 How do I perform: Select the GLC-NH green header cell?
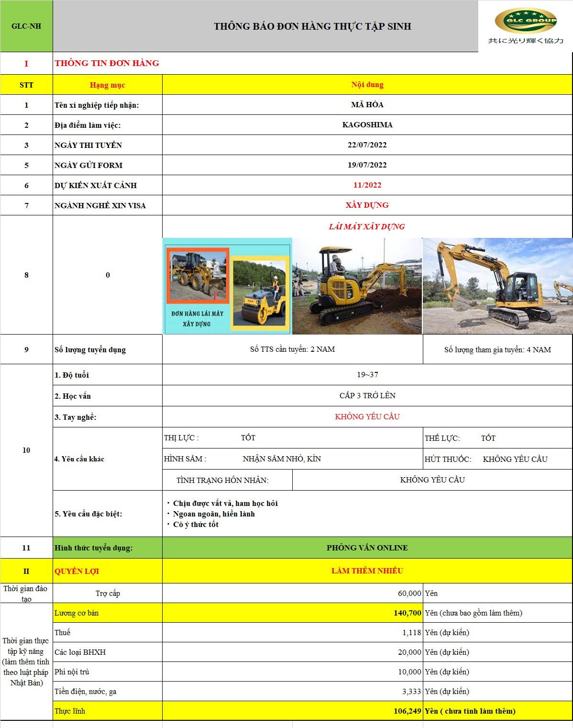click(x=26, y=26)
